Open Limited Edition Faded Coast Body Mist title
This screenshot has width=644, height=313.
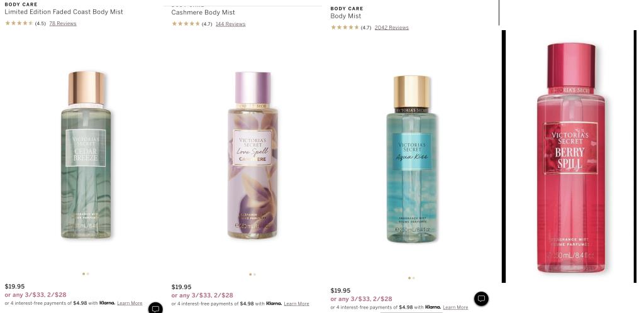point(64,12)
